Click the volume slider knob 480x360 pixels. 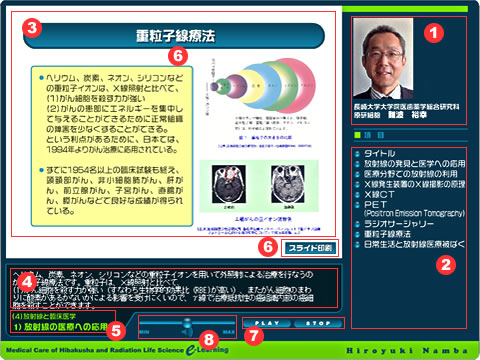pyautogui.click(x=187, y=322)
